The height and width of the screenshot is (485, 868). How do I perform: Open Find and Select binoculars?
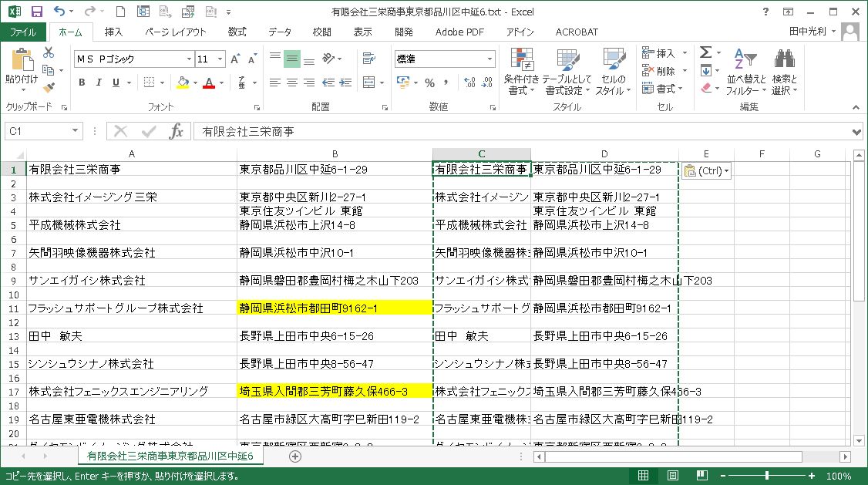tap(784, 71)
